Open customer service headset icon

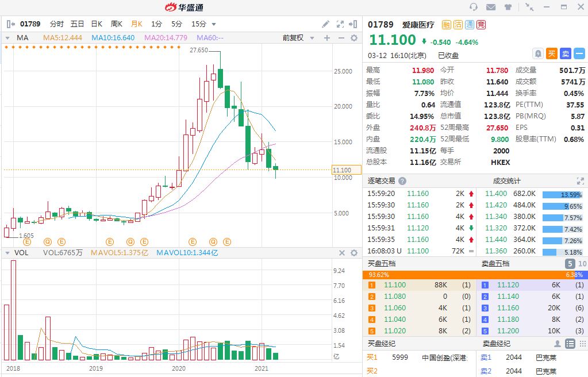coord(474,7)
